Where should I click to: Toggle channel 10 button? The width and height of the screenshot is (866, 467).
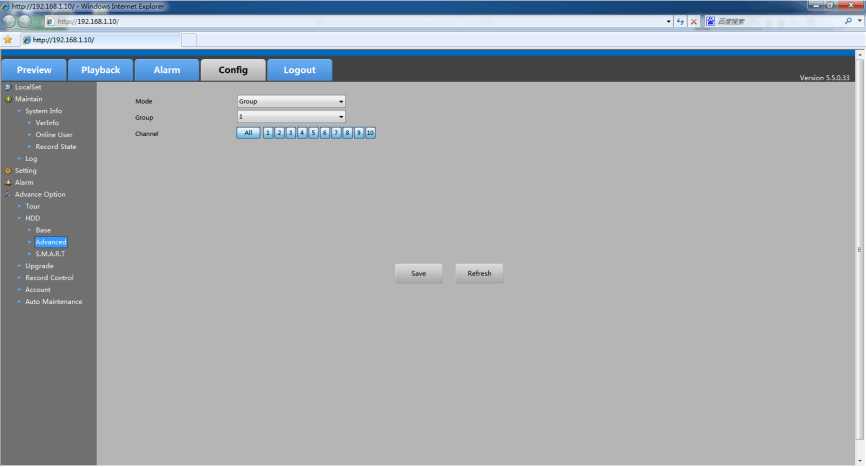pyautogui.click(x=370, y=133)
